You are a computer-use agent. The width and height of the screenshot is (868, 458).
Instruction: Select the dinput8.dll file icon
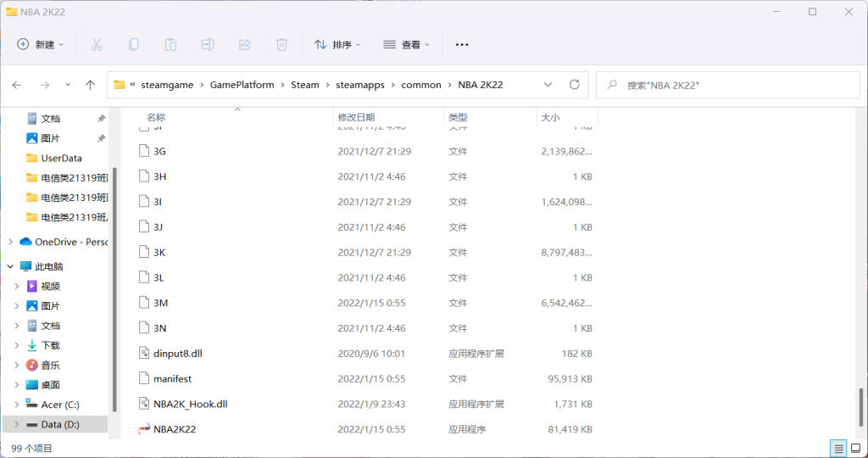pyautogui.click(x=144, y=354)
